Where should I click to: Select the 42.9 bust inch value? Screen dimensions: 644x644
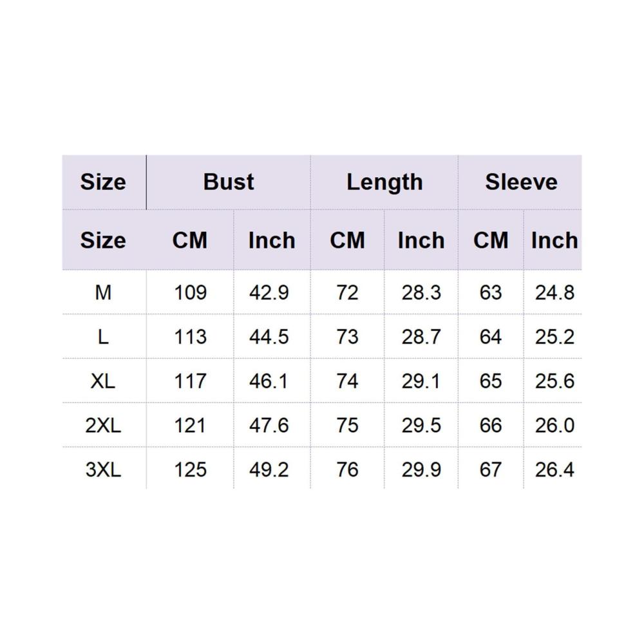(269, 292)
